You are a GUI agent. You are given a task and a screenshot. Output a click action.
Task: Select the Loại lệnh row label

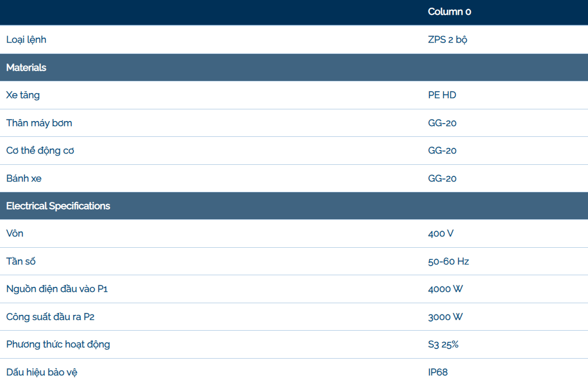pos(26,40)
